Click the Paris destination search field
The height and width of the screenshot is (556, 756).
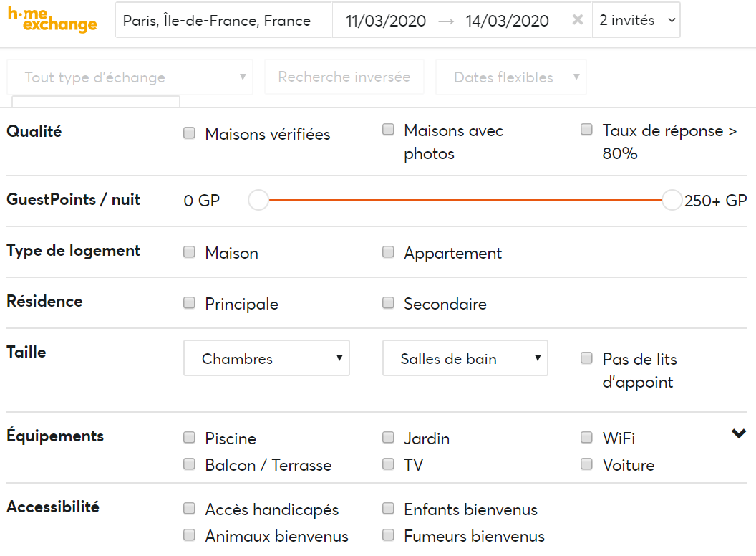coord(224,20)
